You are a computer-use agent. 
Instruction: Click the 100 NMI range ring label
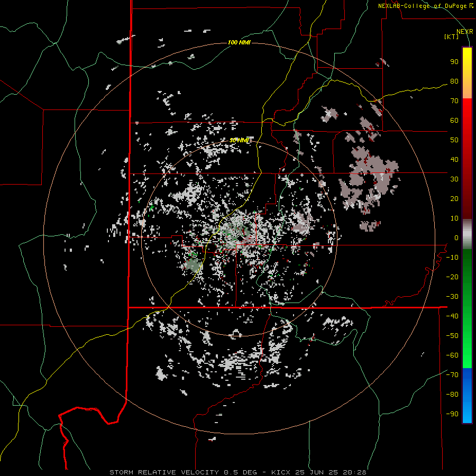[x=239, y=42]
